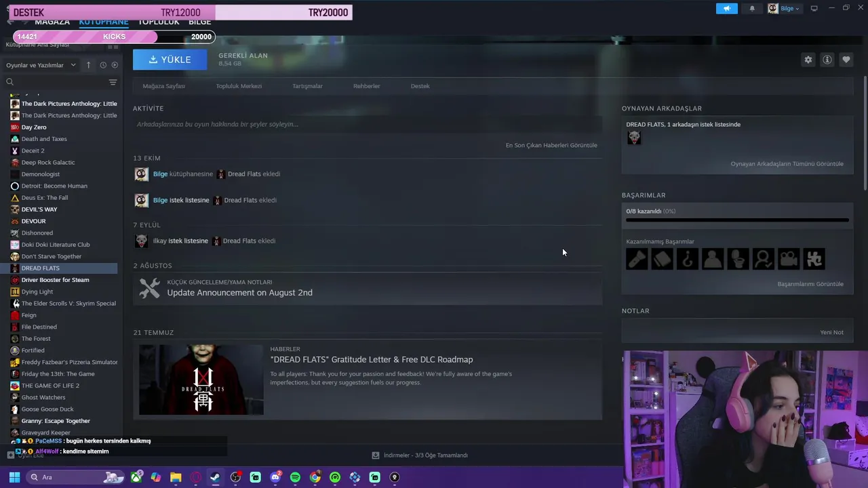Image resolution: width=868 pixels, height=488 pixels.
Task: Open the Destek tab
Action: click(x=420, y=86)
